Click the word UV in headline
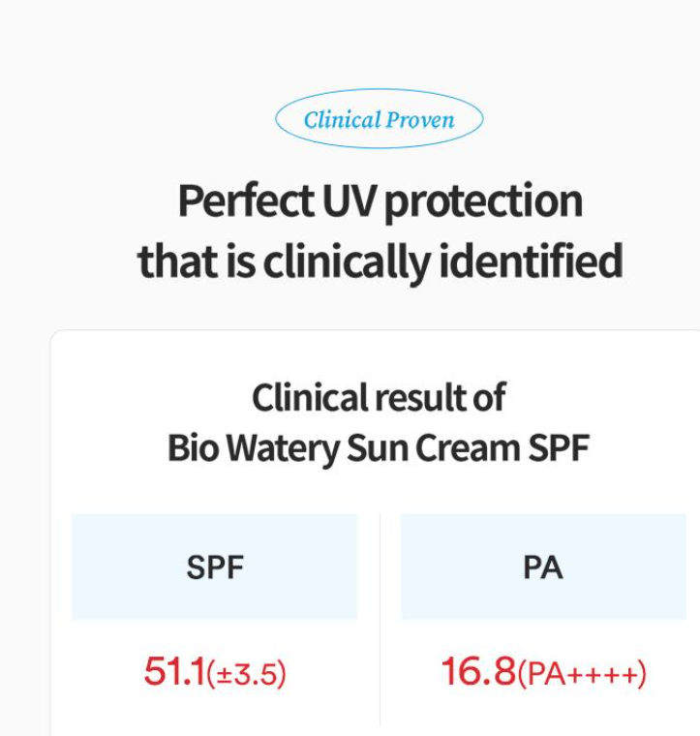This screenshot has width=700, height=736. pos(350,200)
